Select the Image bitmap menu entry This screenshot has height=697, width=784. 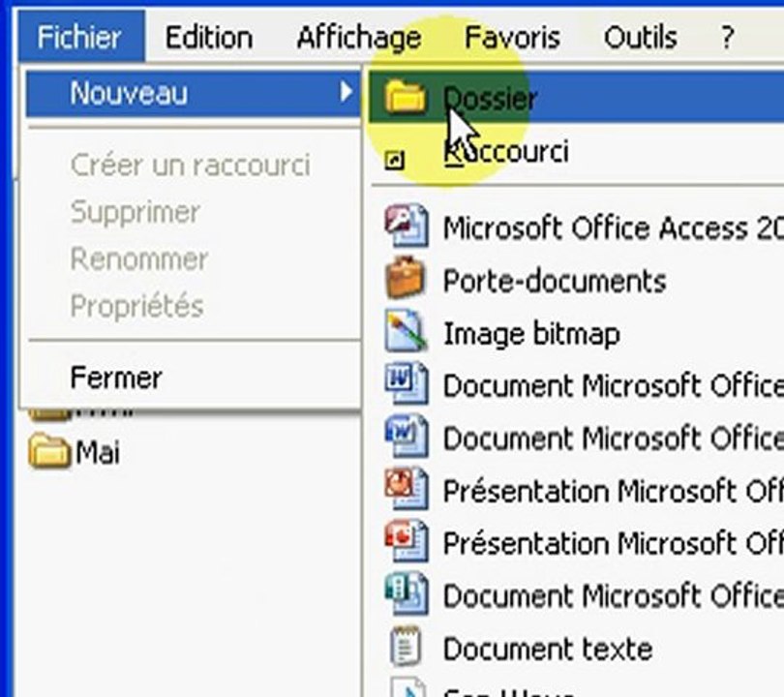(x=530, y=333)
